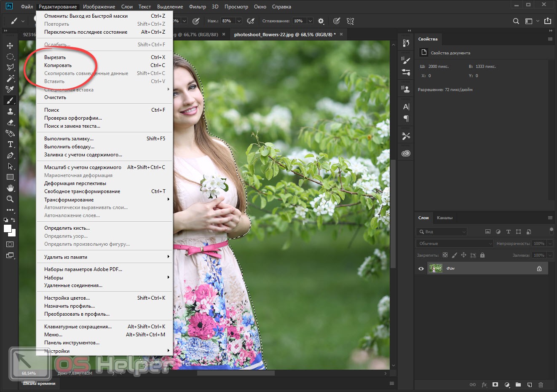Select the Elliptical Marquee tool
The width and height of the screenshot is (557, 392).
(10, 56)
